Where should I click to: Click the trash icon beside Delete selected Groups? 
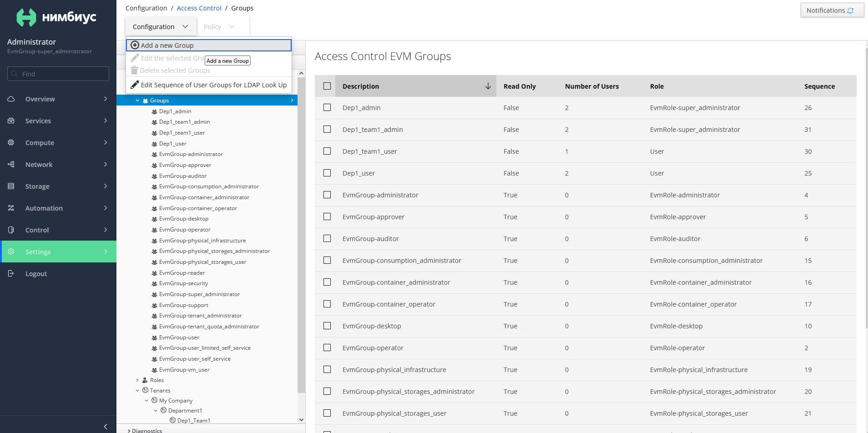pos(134,70)
